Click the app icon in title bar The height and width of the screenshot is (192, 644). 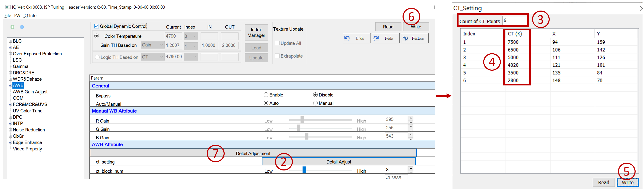pos(8,7)
